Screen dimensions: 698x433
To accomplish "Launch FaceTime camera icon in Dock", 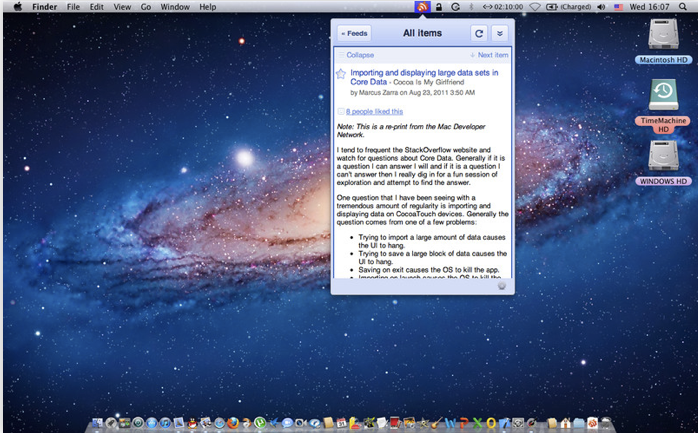I will [301, 423].
